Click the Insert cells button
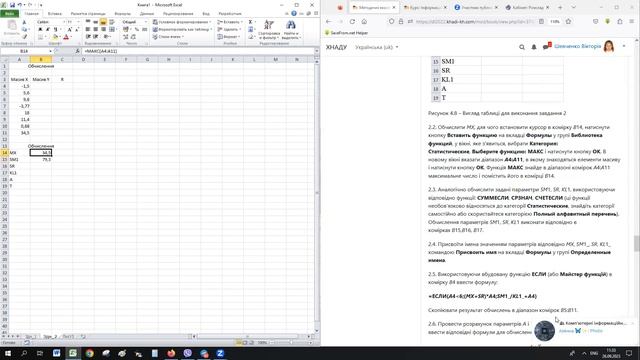Screen dimensions: 640x360 229,22
